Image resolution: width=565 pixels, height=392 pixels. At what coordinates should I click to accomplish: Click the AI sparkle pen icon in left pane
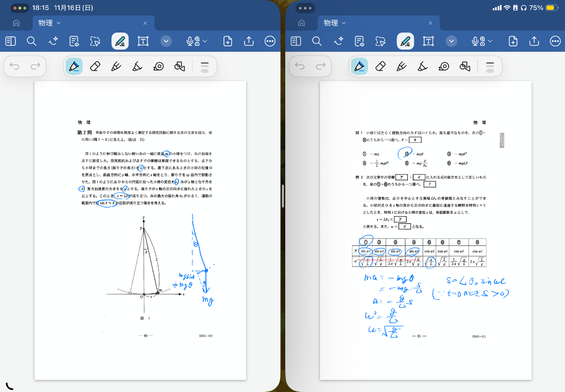click(x=54, y=41)
